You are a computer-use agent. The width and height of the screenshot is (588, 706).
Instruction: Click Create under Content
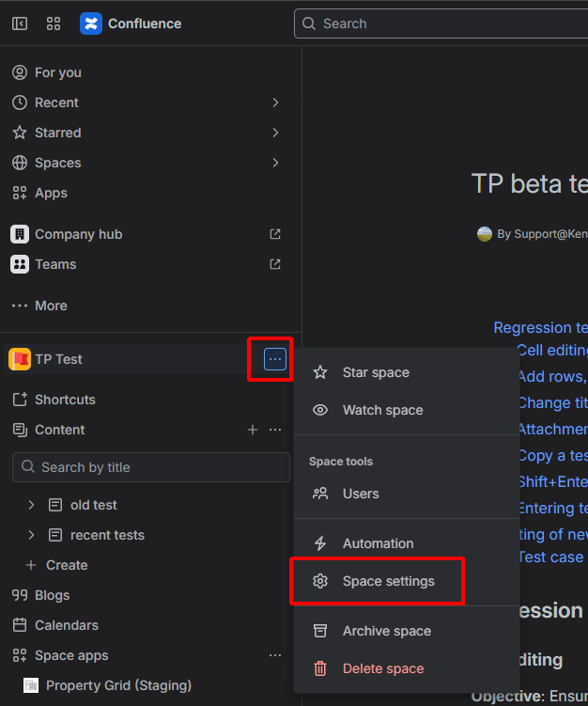pos(66,565)
